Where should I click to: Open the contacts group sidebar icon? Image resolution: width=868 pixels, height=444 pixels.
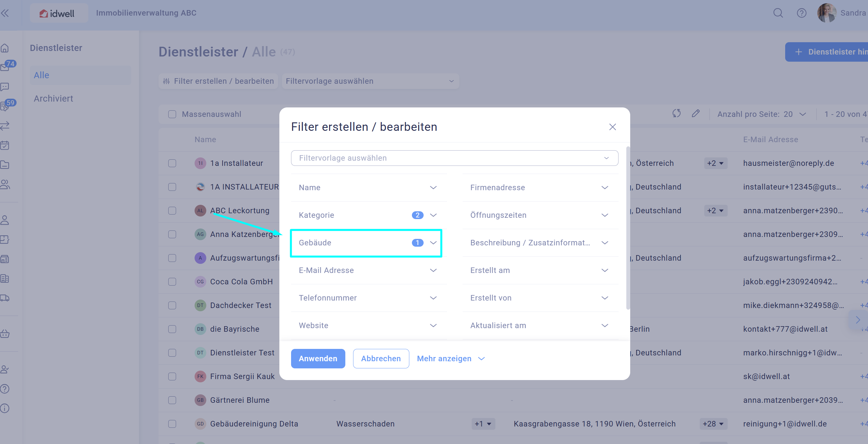pos(5,184)
